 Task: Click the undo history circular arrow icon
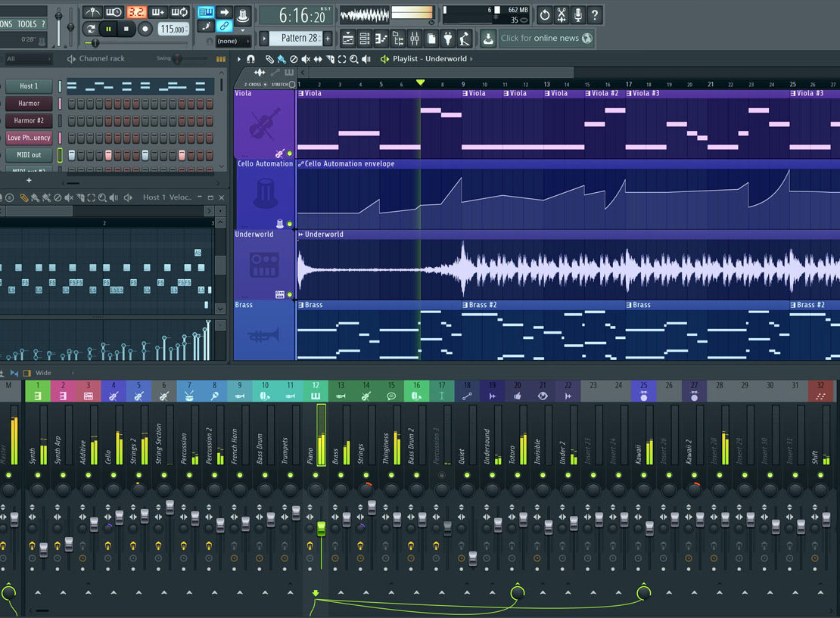tap(545, 14)
